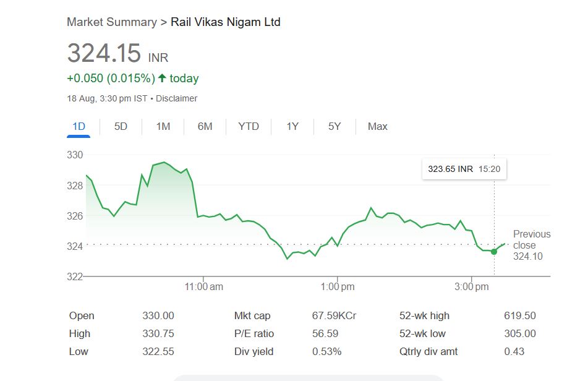
Task: Open the 1M chart range
Action: pyautogui.click(x=163, y=126)
